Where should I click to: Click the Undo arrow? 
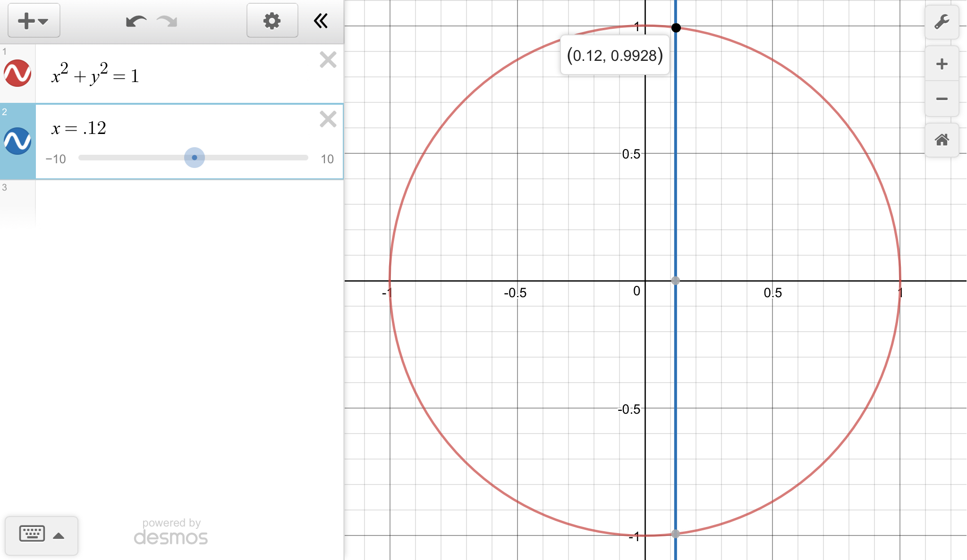136,21
